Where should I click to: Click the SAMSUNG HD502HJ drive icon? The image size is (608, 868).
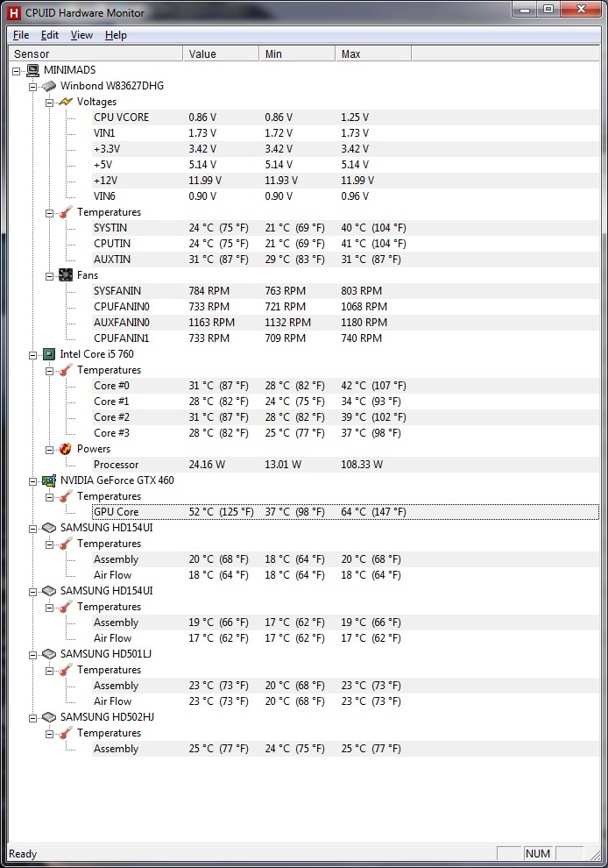[49, 717]
